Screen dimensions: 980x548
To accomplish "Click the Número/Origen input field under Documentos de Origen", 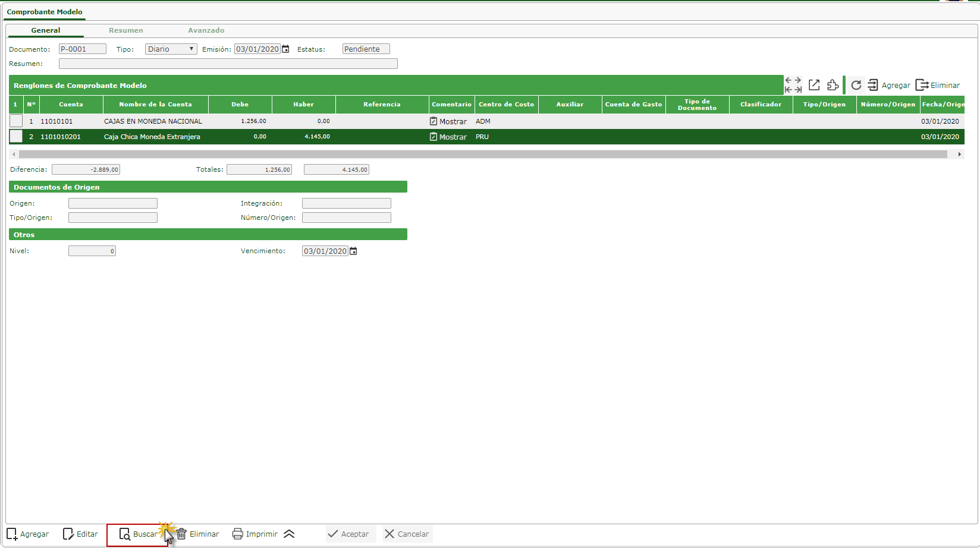I will (x=347, y=218).
